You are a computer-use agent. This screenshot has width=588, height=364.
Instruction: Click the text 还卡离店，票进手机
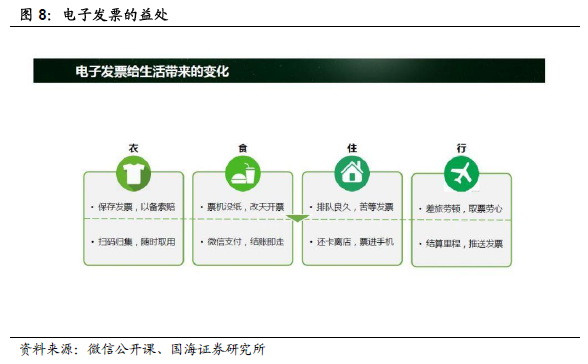click(x=355, y=242)
